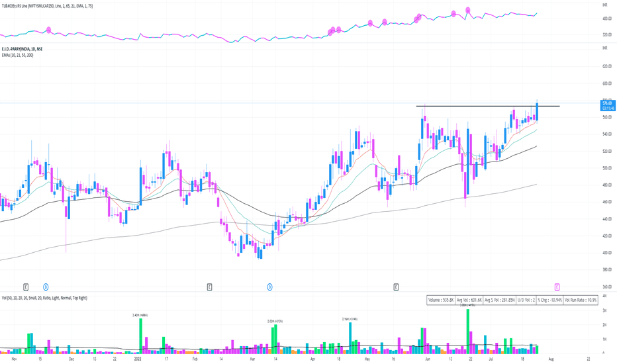This screenshot has height=364, width=617.
Task: Click the 460.00 price axis label
Action: tap(607, 202)
